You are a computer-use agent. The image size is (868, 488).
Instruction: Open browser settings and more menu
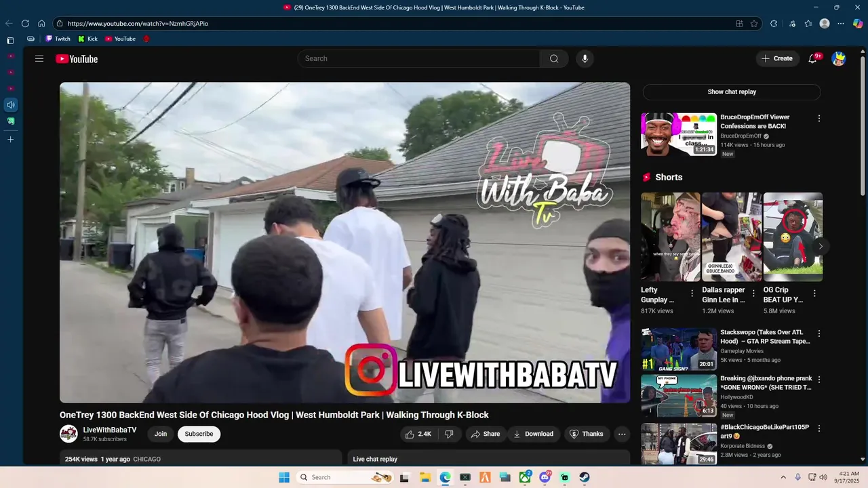click(x=841, y=23)
